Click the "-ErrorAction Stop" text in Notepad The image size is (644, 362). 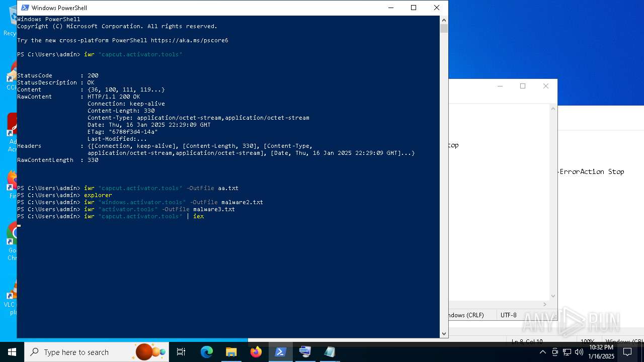click(x=591, y=171)
